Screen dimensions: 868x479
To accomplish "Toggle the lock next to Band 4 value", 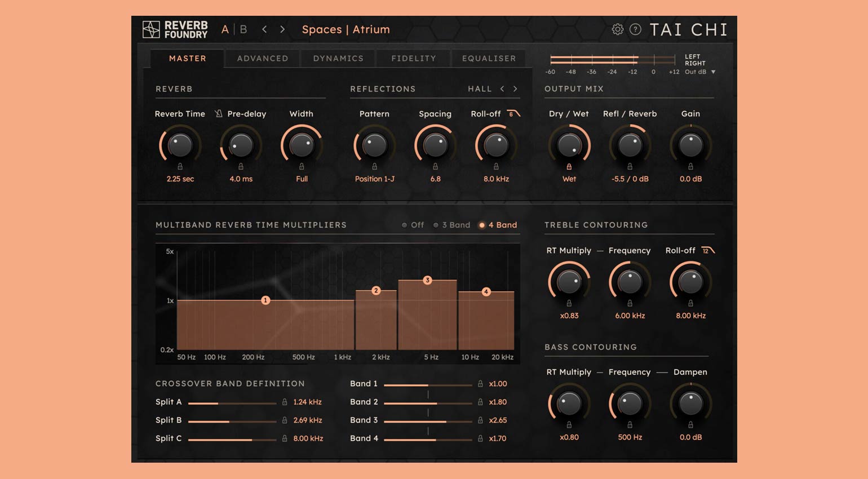I will click(x=480, y=438).
